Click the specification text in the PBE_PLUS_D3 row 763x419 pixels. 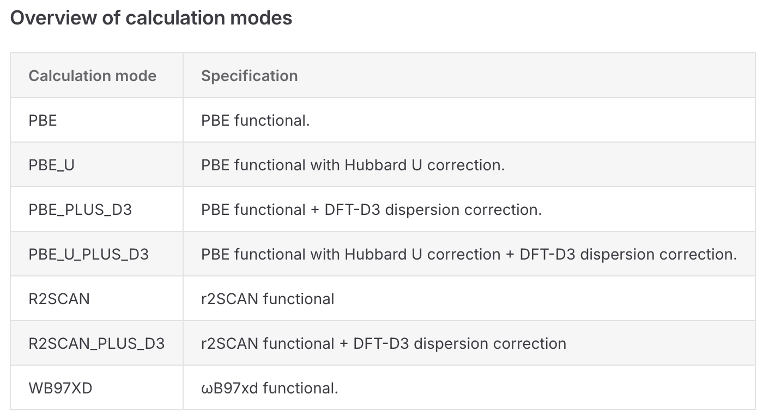(x=371, y=210)
